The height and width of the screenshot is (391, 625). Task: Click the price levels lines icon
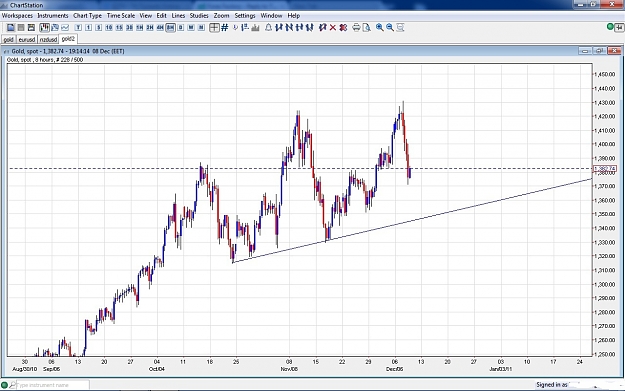click(245, 28)
